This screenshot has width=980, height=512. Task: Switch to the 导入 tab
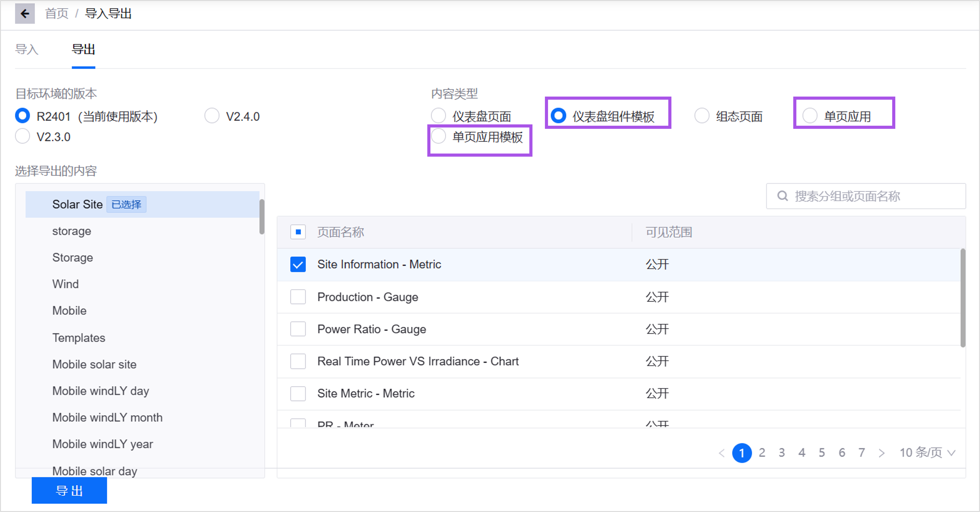27,49
